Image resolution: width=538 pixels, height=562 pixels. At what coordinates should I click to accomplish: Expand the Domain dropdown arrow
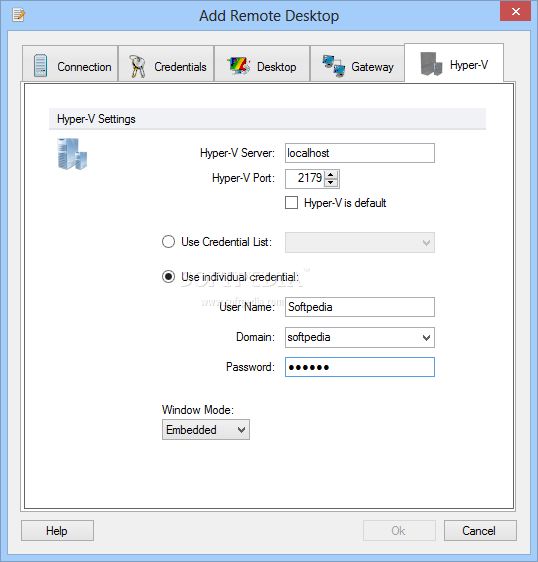[x=426, y=338]
